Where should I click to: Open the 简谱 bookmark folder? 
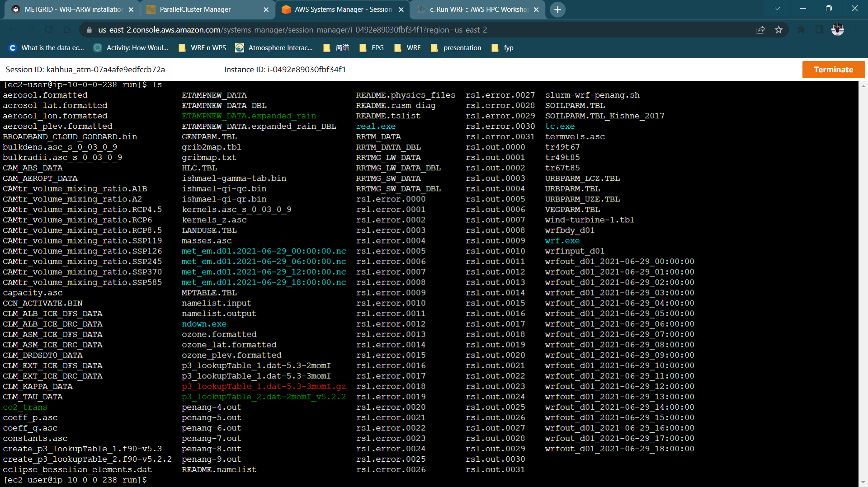pos(336,48)
